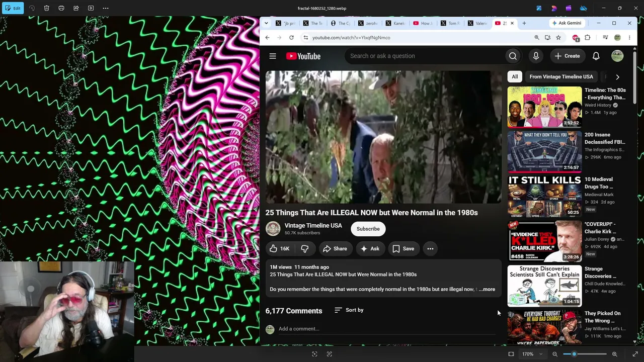Open a new Chrome tab
The width and height of the screenshot is (644, 362).
point(524,23)
